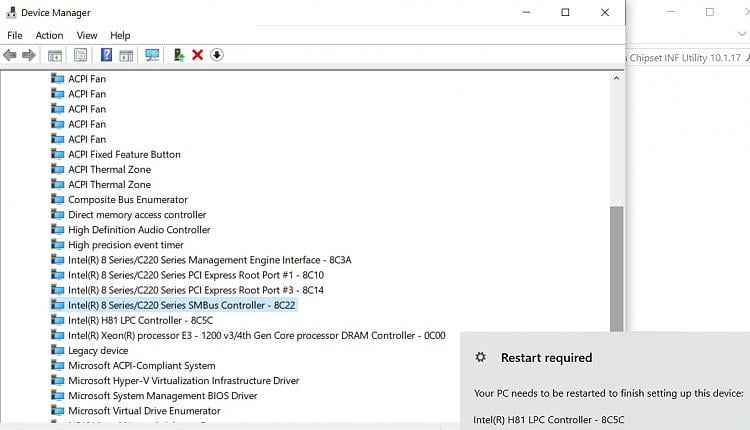750x430 pixels.
Task: Select Xeon E3 DRAM Controller - 0C00
Action: click(257, 335)
